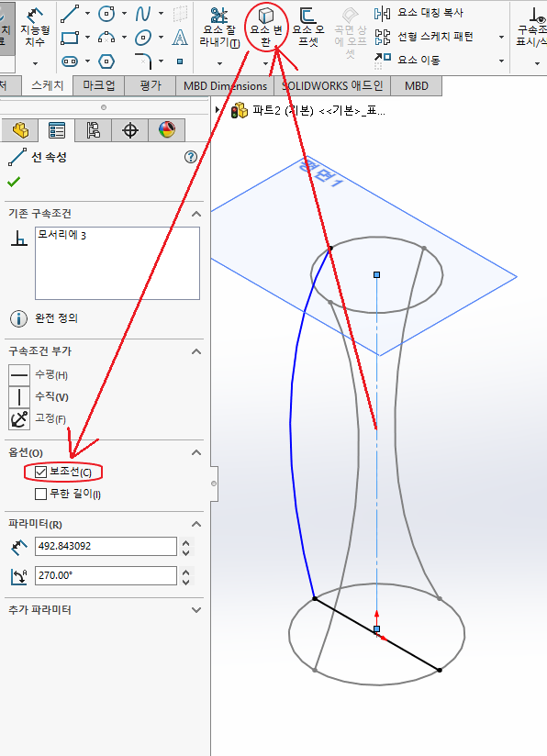Open the Spline tool dropdown arrow

tap(161, 14)
